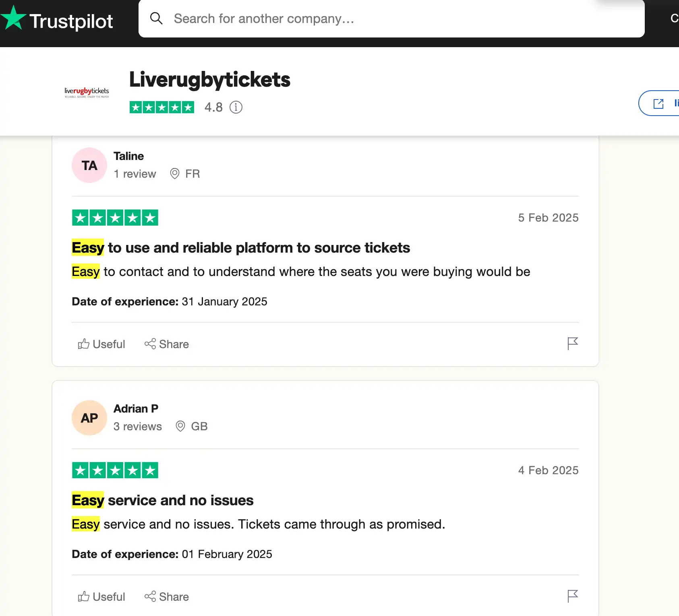Flag Adrian P's review for reporting
The width and height of the screenshot is (679, 616).
[572, 596]
